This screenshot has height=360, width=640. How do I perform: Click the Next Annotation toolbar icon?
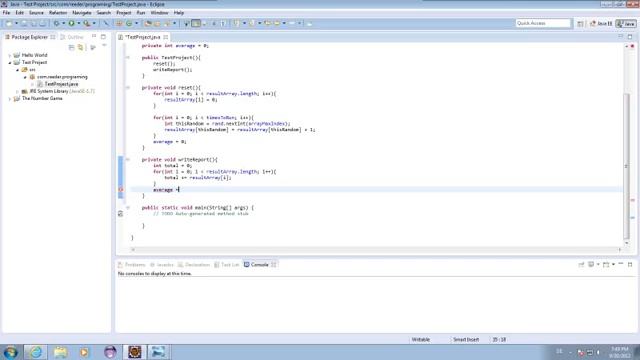[x=236, y=24]
